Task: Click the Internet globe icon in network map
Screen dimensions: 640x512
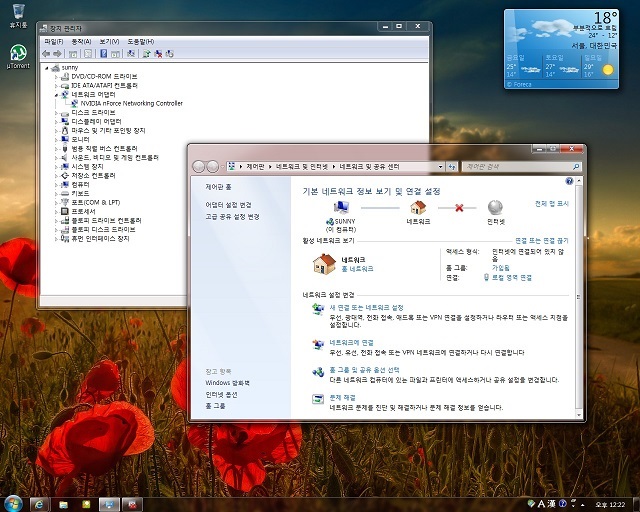Action: (x=495, y=207)
